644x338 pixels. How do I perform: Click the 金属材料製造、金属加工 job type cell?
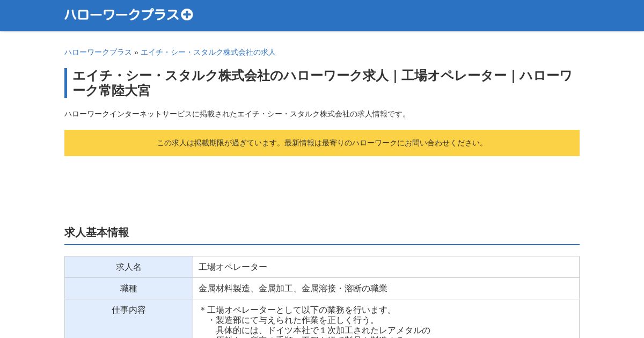coord(386,288)
